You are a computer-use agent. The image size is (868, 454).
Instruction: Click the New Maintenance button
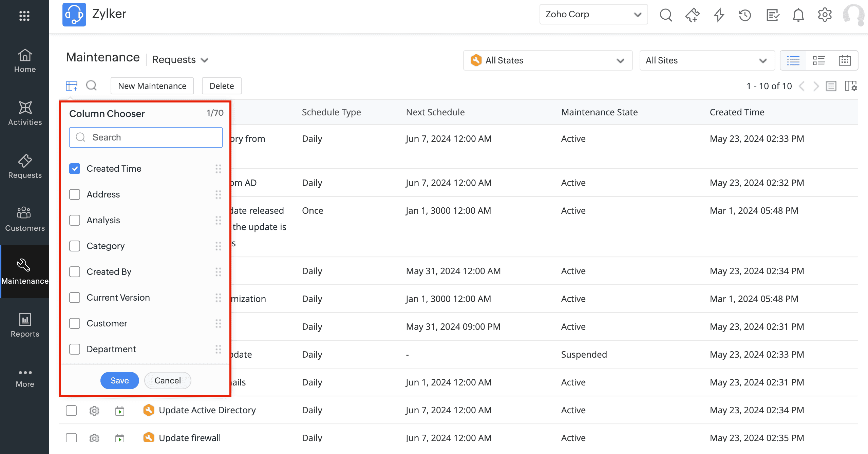[x=152, y=86]
